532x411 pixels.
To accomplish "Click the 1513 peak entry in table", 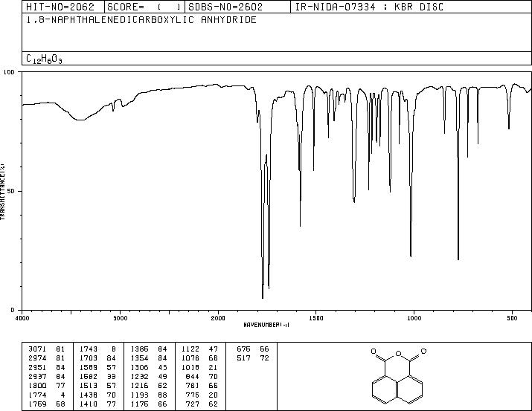I will coord(97,386).
